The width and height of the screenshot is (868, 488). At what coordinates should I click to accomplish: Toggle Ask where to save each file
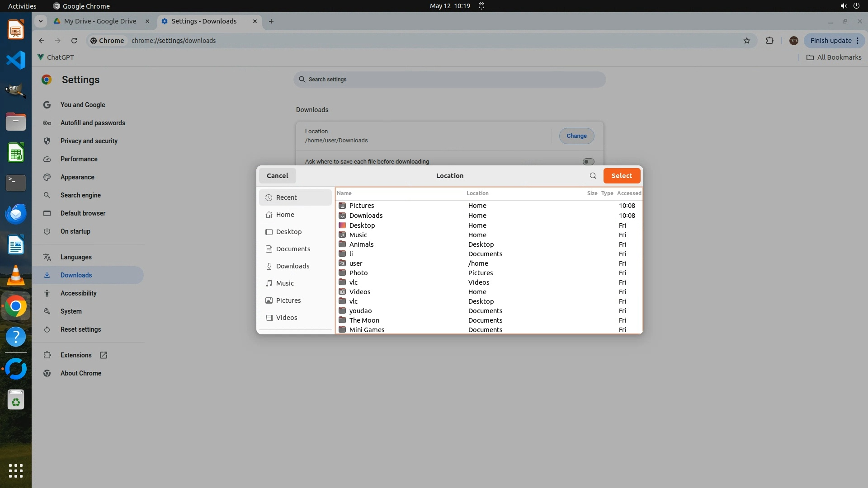588,162
